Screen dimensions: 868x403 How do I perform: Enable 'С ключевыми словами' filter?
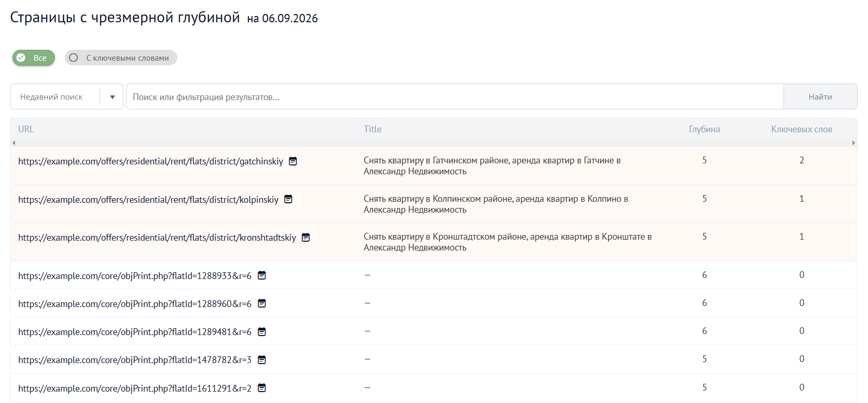121,58
